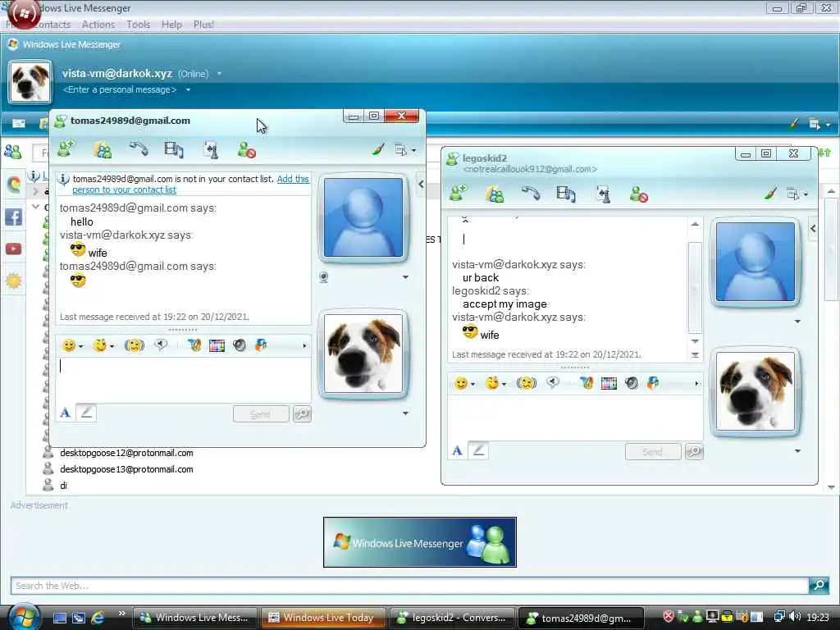Click Send button in tomas24989d chat
Viewport: 840px width, 630px height.
point(261,414)
